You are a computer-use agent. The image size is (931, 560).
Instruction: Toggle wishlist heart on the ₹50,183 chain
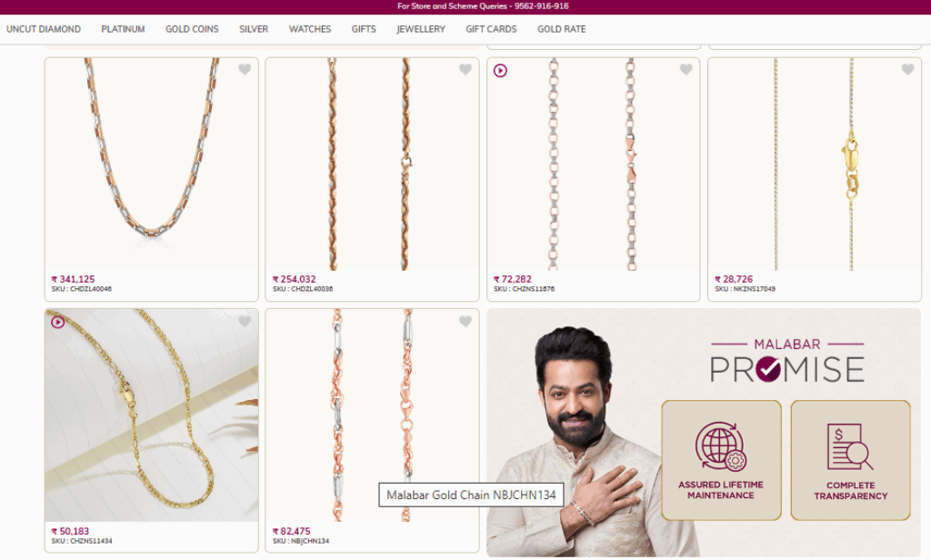(x=245, y=321)
